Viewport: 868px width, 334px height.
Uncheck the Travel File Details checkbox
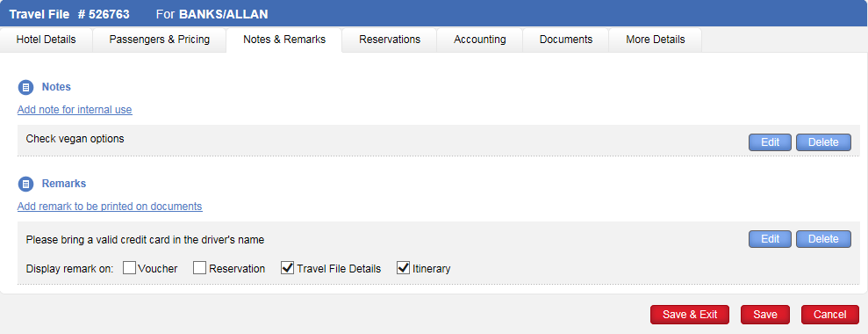[x=288, y=269]
